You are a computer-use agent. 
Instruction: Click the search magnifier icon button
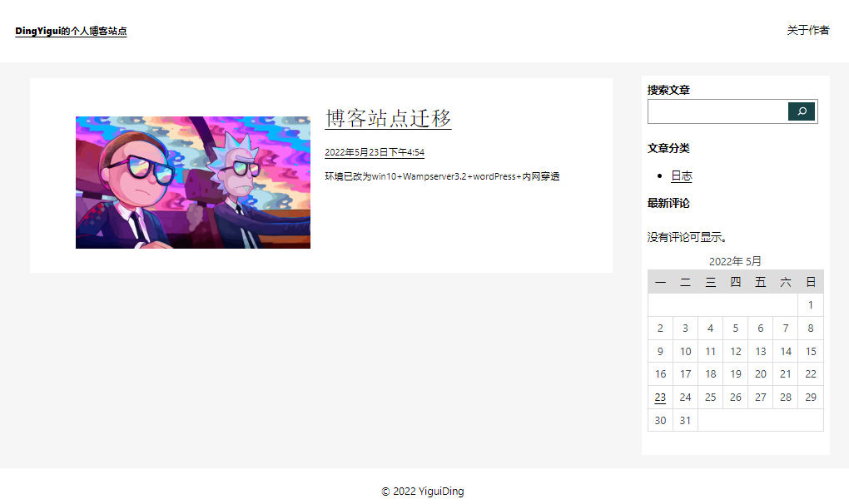pyautogui.click(x=801, y=111)
